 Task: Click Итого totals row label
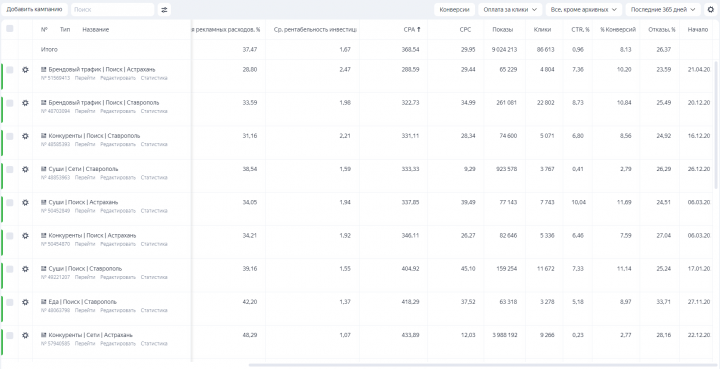pyautogui.click(x=49, y=49)
